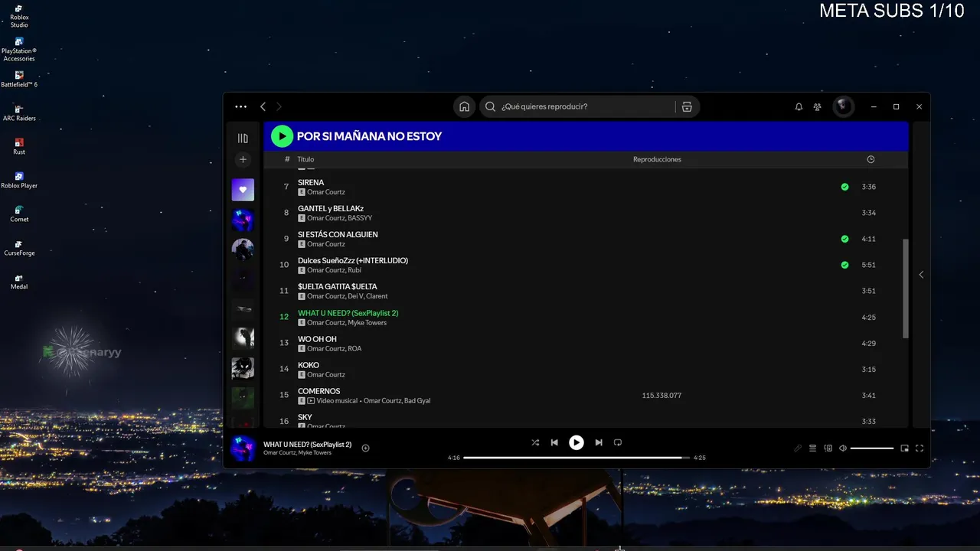Sort by the Título column header
The image size is (980, 551).
305,159
